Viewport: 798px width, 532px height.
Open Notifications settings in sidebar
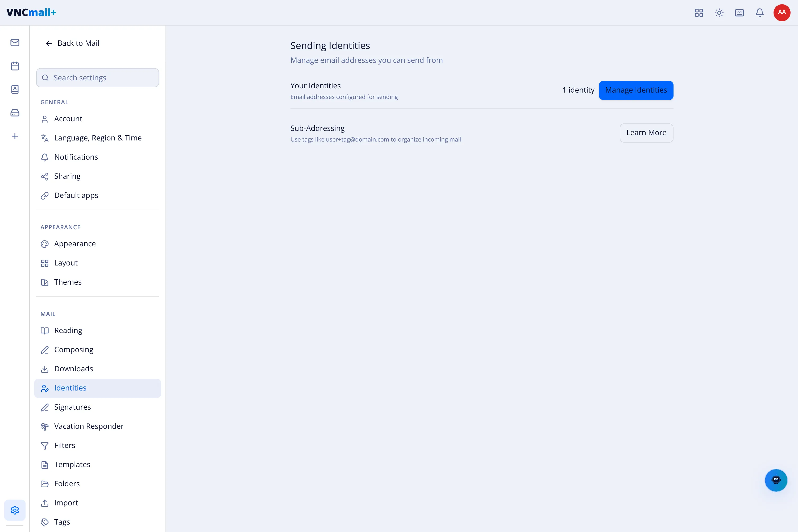click(x=98, y=157)
